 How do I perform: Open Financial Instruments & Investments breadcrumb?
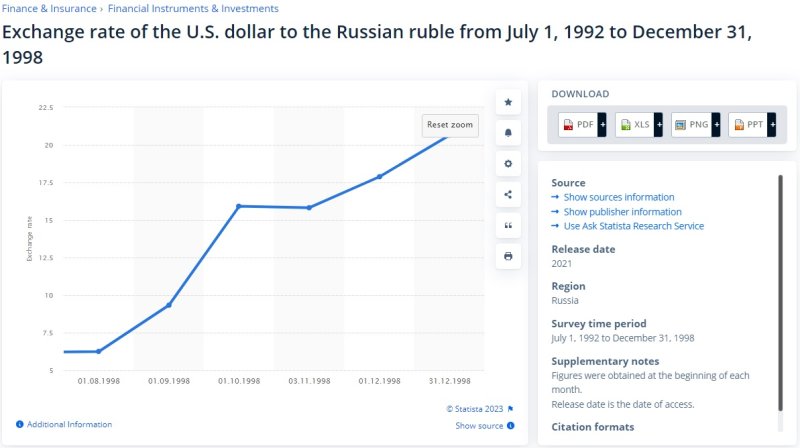coord(193,9)
